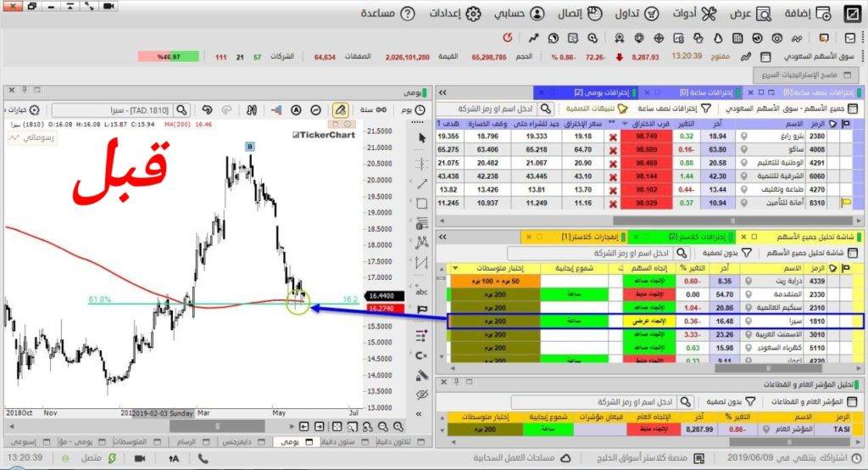Toggle the lock drawings pencil tool

point(422,375)
